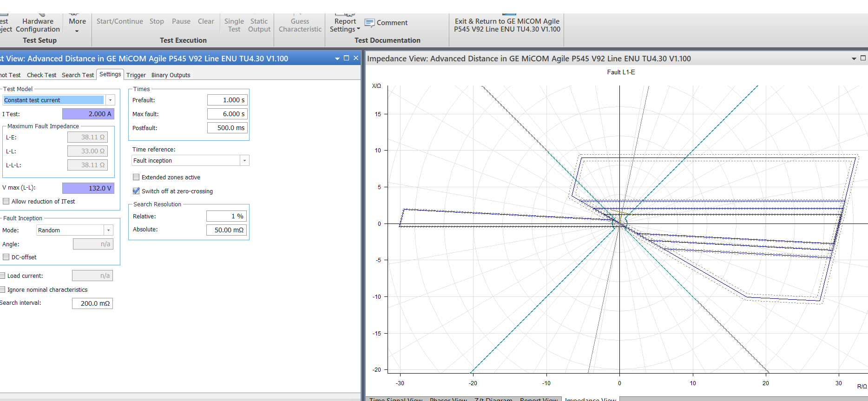Open Hardware Configuration

(38, 25)
